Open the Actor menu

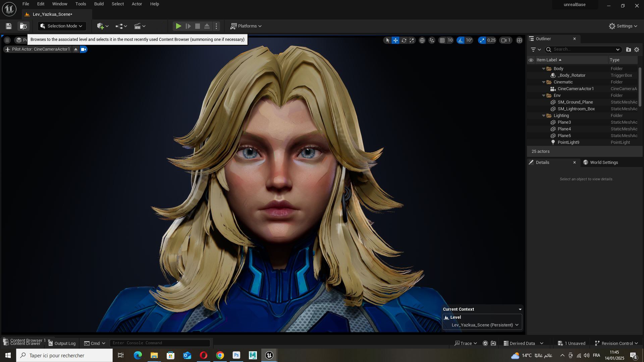pos(137,4)
